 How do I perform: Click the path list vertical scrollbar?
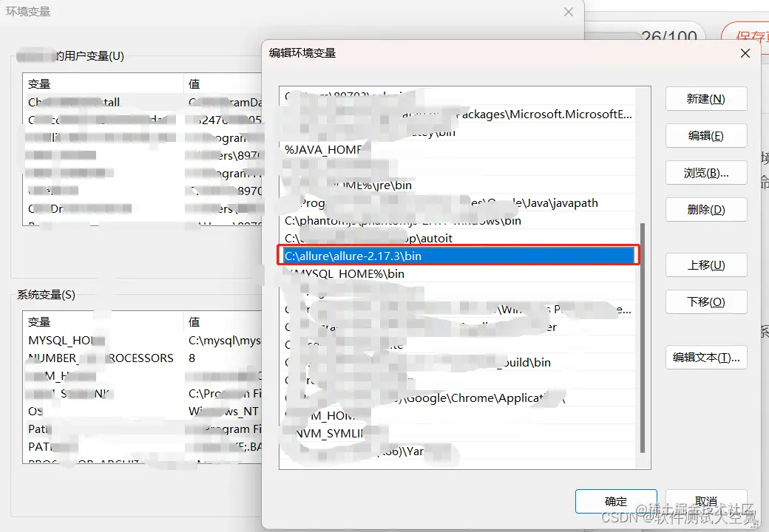click(643, 338)
